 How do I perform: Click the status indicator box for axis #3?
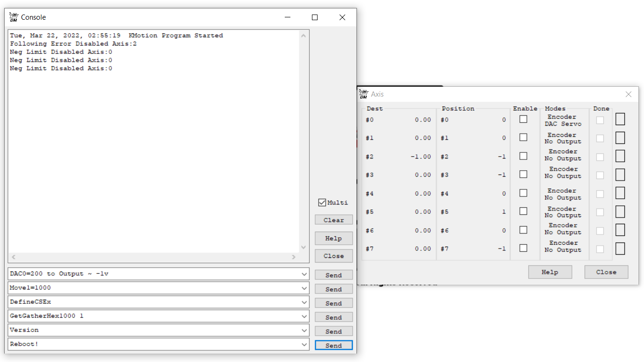click(620, 175)
